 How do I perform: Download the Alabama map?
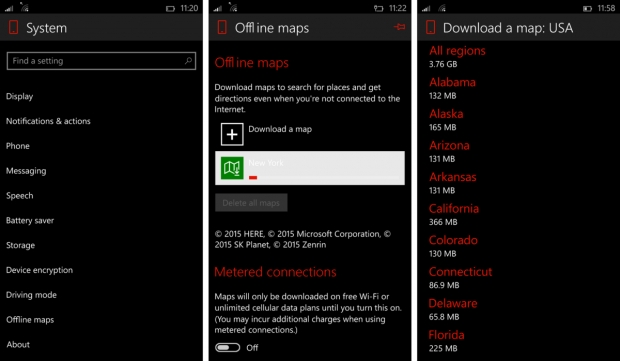tap(452, 88)
